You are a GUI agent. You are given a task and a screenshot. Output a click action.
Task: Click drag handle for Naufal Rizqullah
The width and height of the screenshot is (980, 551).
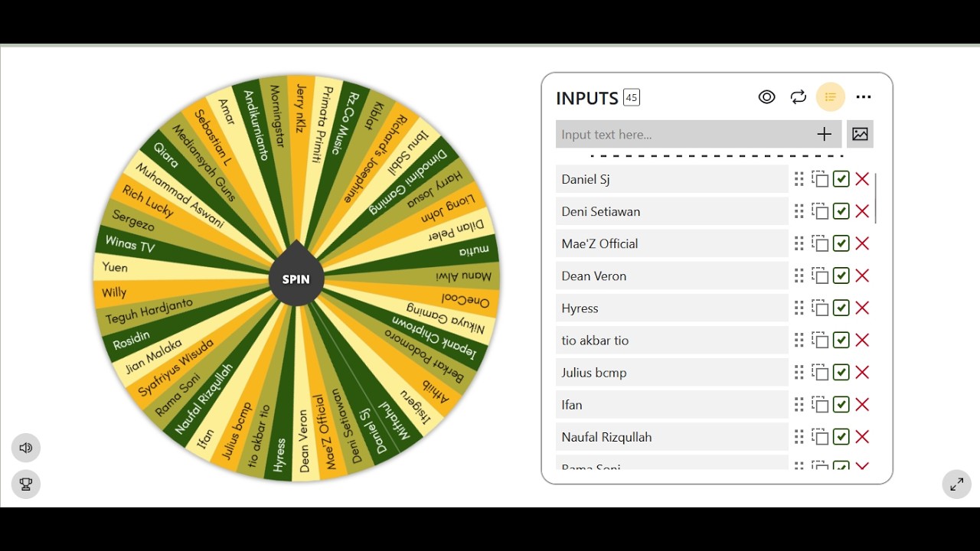click(799, 436)
